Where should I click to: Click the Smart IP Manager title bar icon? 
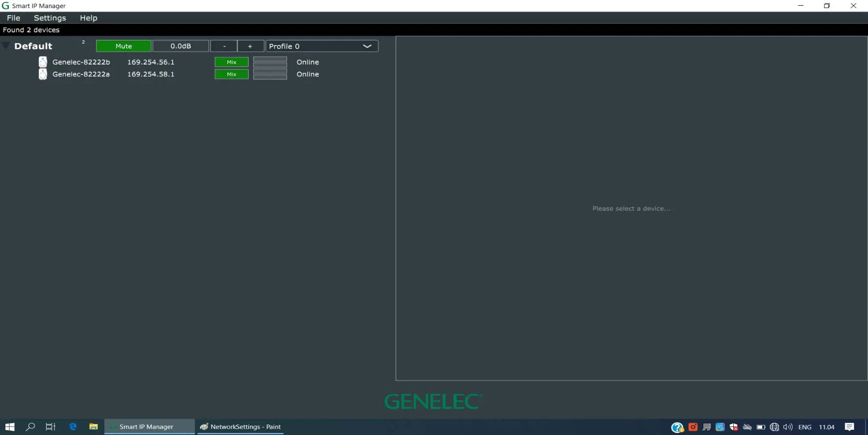click(x=6, y=6)
